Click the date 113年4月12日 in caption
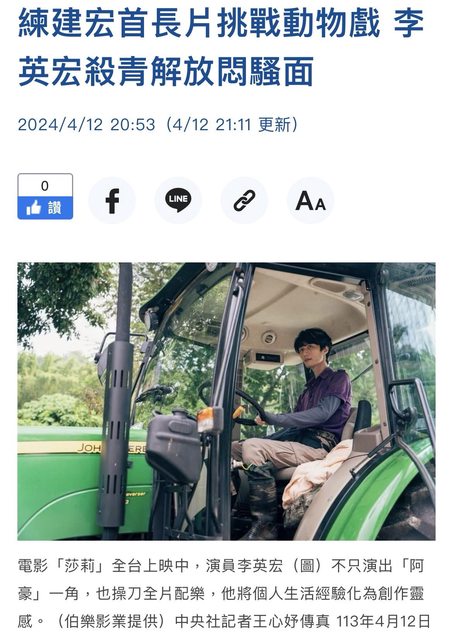Screen dimensions: 453x640 [383, 621]
